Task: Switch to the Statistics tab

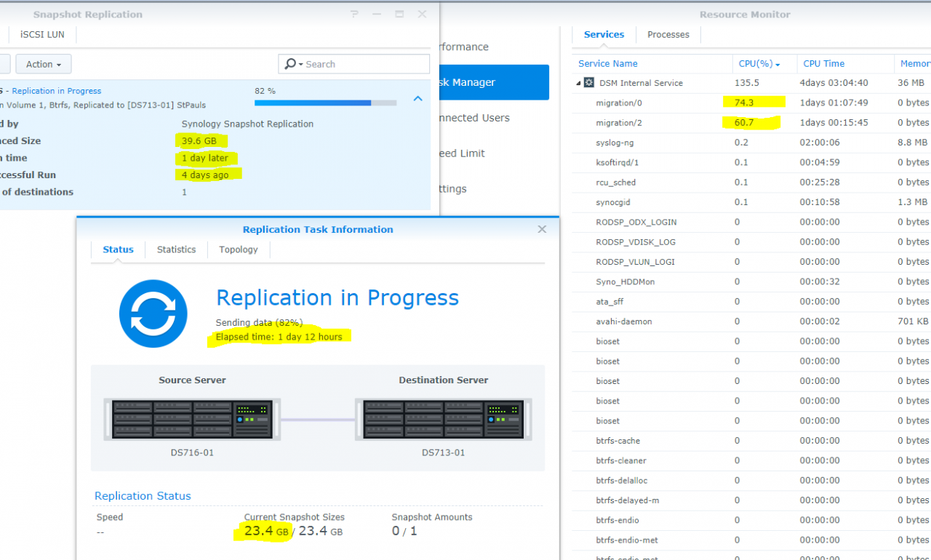Action: (x=175, y=249)
